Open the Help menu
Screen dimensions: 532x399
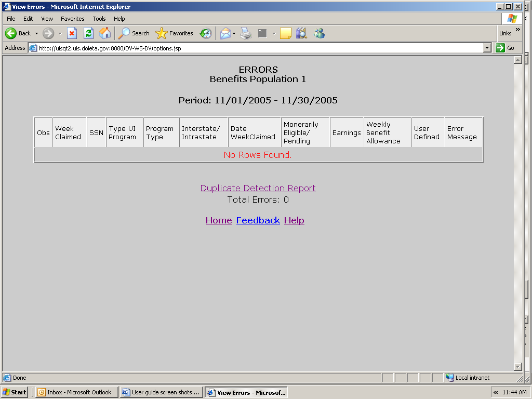click(x=119, y=19)
